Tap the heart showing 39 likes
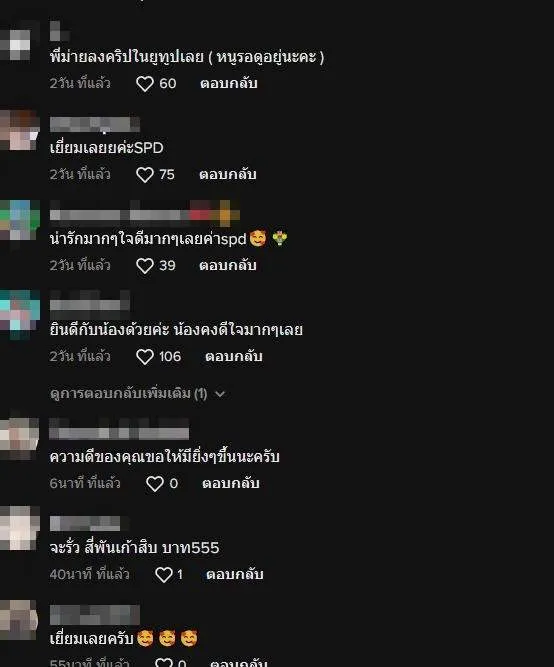This screenshot has width=554, height=667. pos(145,266)
